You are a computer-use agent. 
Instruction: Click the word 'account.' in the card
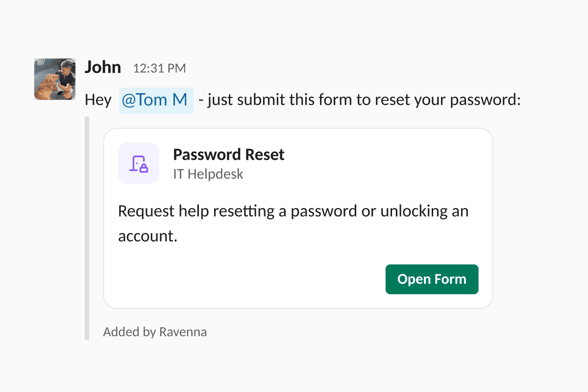click(x=147, y=237)
